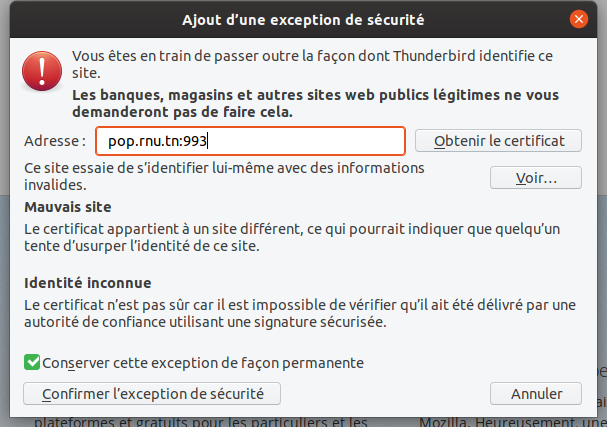Click the bold 'Les banques, magasins' warning text

point(316,103)
